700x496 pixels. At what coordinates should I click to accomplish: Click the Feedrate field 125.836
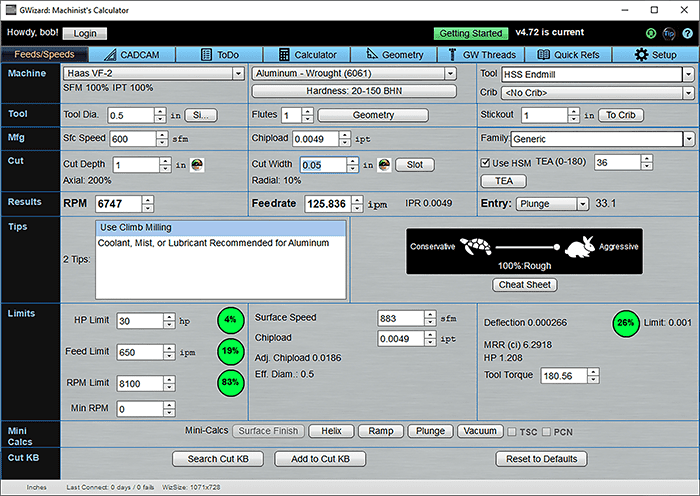point(328,204)
